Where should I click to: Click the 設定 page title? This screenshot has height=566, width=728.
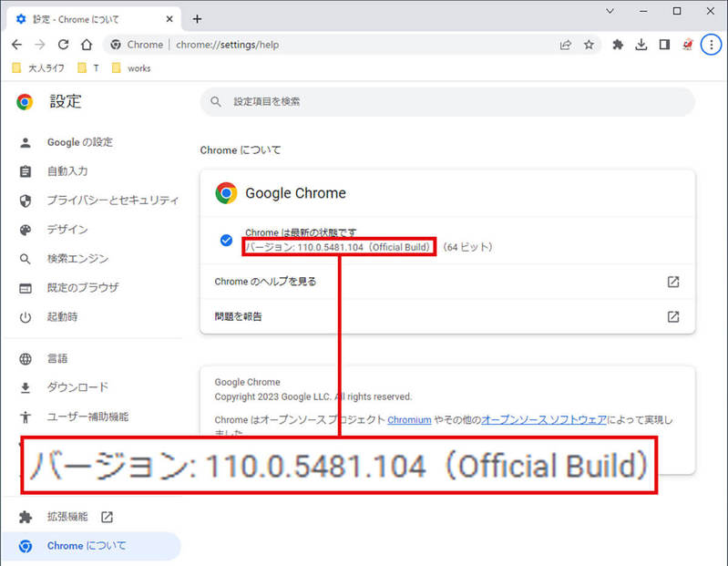tap(66, 101)
